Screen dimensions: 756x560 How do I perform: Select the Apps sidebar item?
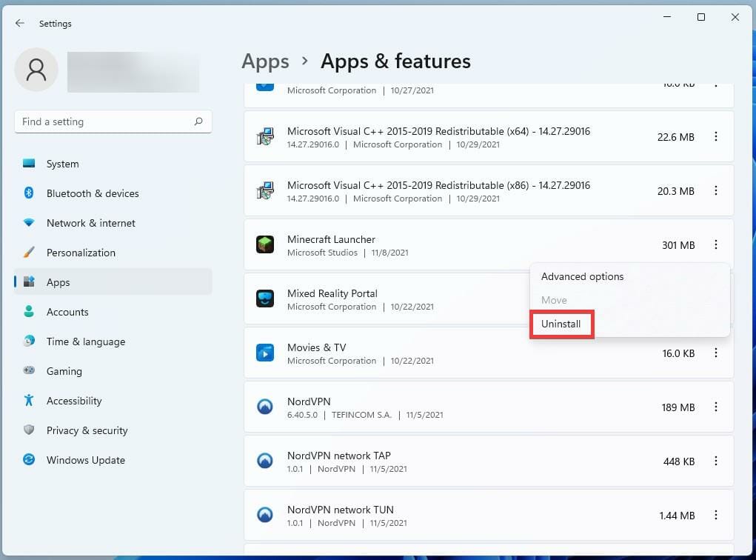(113, 282)
